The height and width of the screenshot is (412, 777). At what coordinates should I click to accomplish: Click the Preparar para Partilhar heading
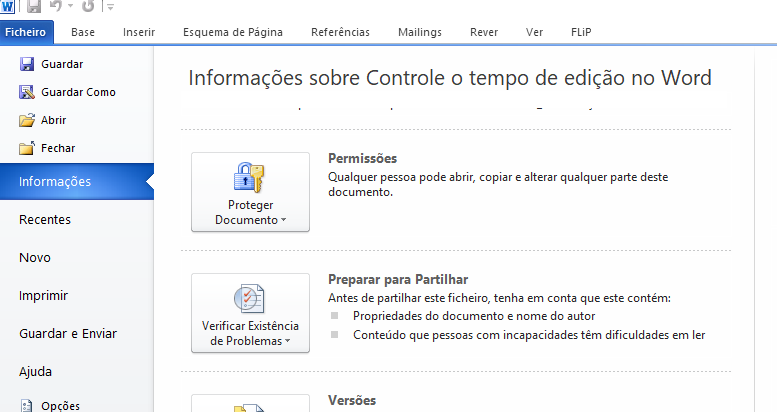pyautogui.click(x=398, y=279)
